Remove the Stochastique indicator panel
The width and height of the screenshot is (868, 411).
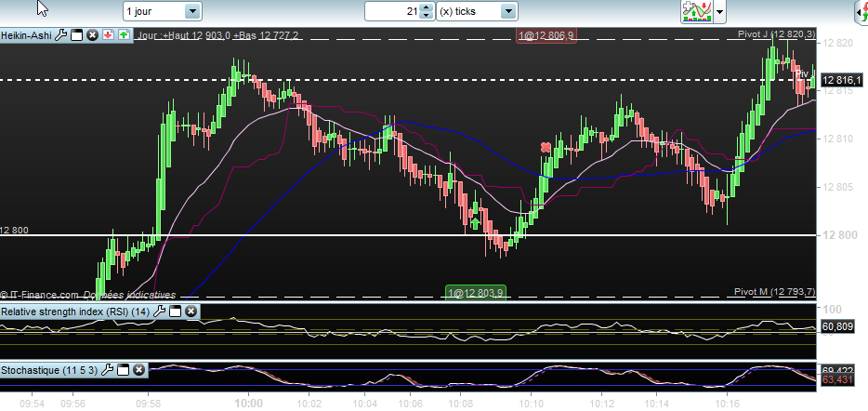(x=139, y=369)
